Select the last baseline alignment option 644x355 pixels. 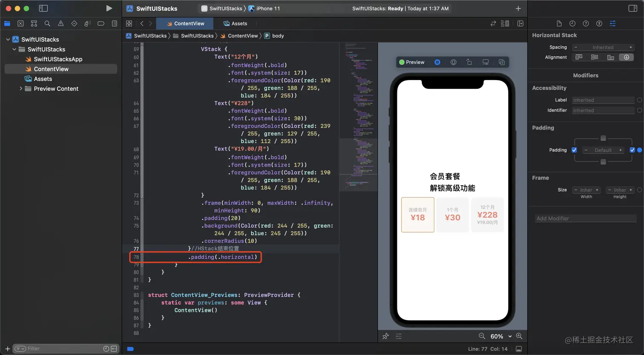pyautogui.click(x=626, y=57)
